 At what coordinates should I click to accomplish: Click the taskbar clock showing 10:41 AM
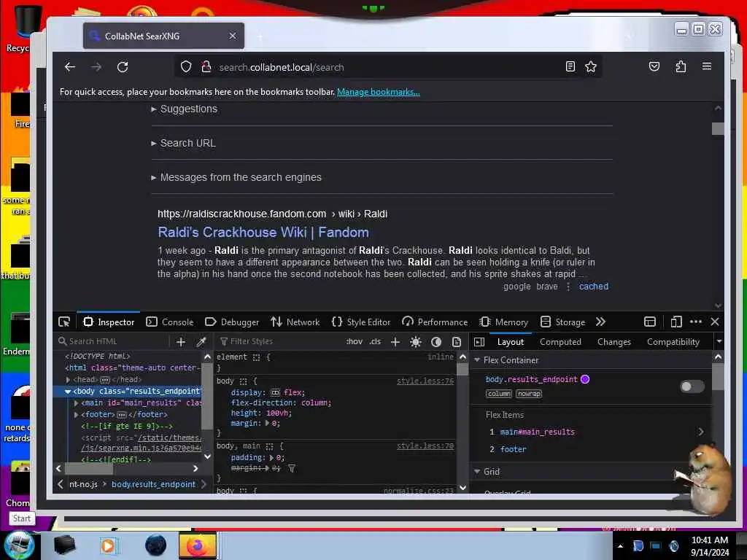click(x=709, y=546)
